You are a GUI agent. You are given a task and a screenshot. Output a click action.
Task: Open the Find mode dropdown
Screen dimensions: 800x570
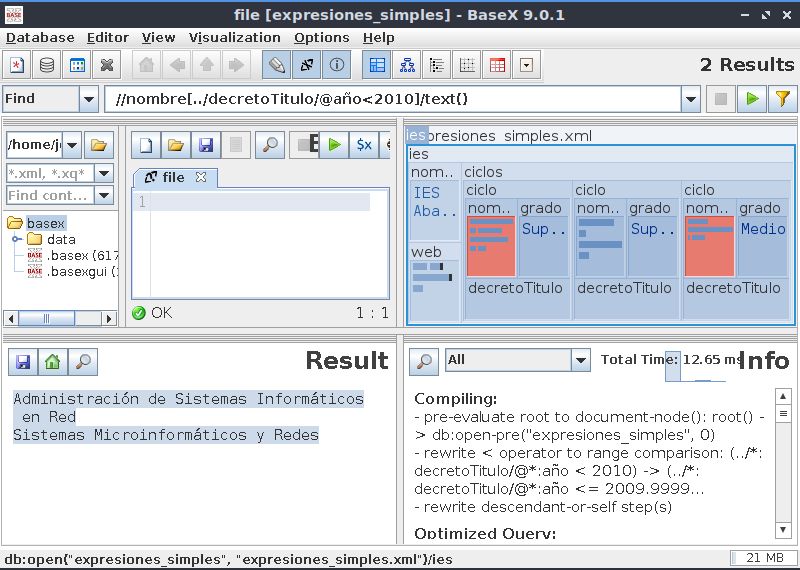click(x=88, y=99)
